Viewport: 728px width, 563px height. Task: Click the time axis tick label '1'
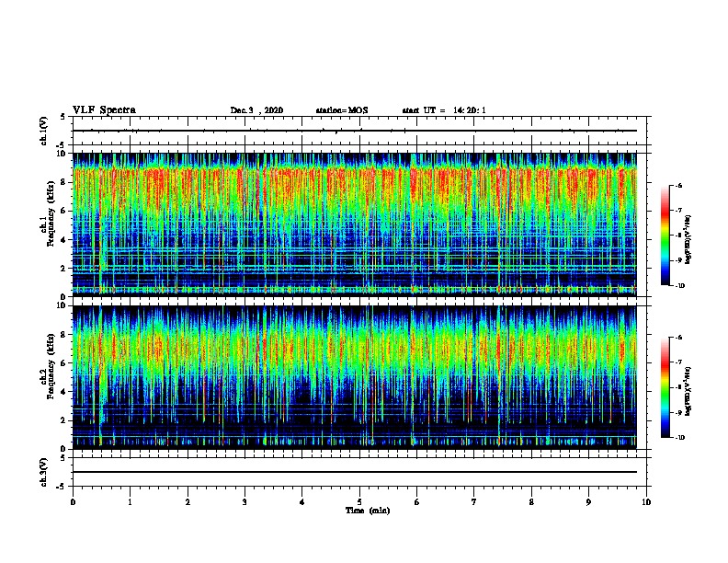[x=130, y=502]
